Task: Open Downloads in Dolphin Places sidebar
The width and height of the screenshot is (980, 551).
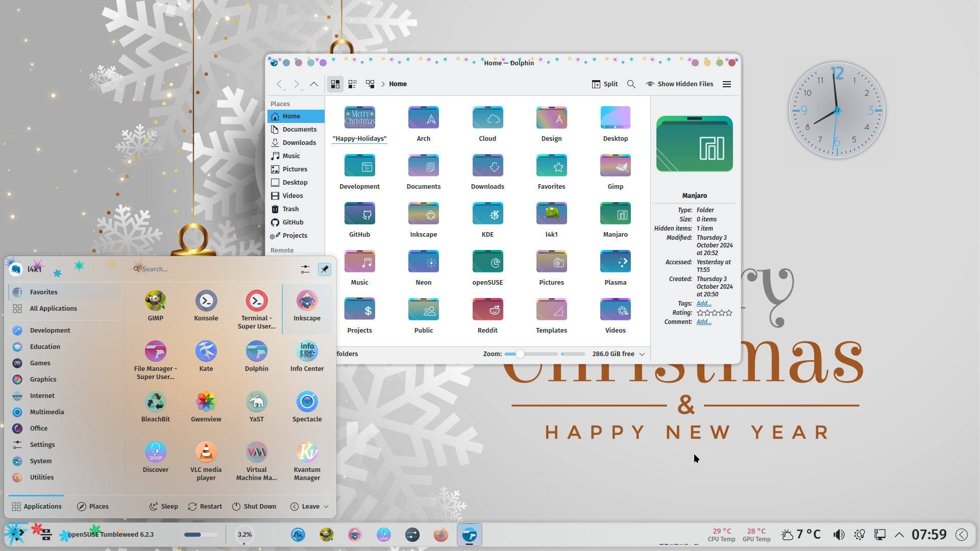Action: coord(296,143)
